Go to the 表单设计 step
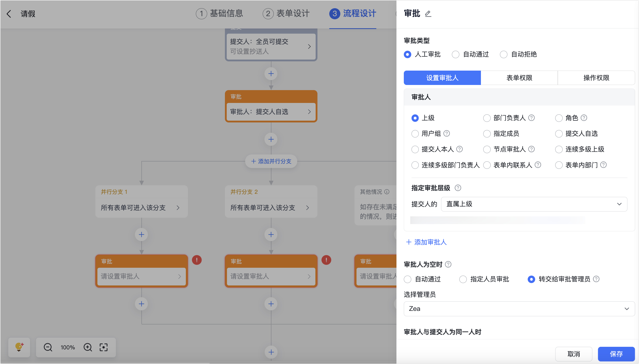Screen dimensions: 639x364 286,14
